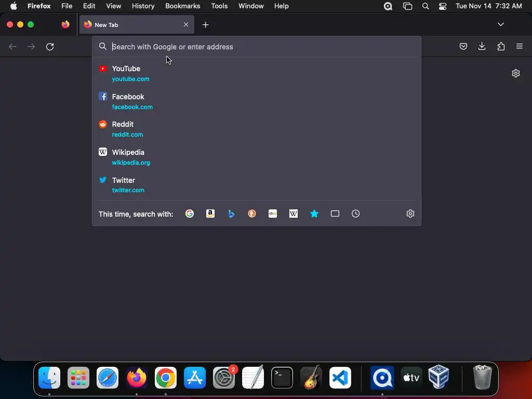Open the Downloads toolbar icon
The width and height of the screenshot is (532, 399).
pyautogui.click(x=482, y=46)
